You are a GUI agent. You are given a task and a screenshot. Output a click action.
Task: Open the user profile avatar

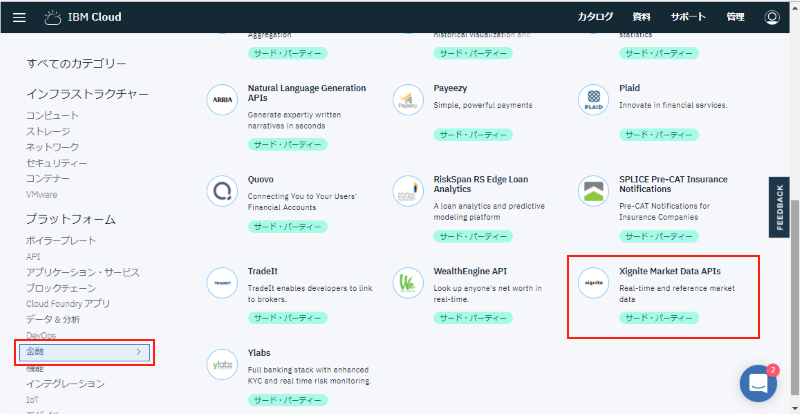point(772,17)
